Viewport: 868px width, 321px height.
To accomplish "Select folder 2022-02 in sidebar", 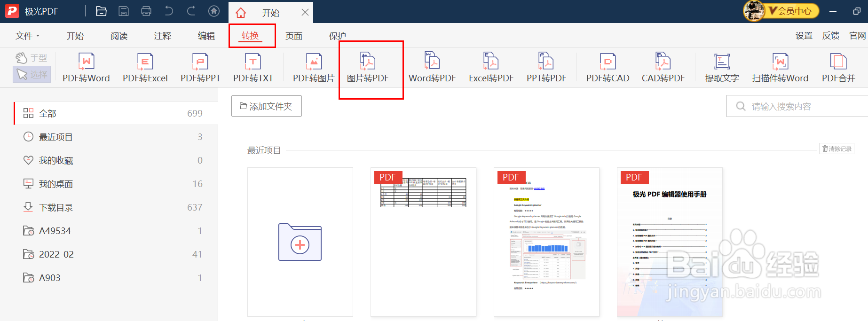I will (x=116, y=254).
